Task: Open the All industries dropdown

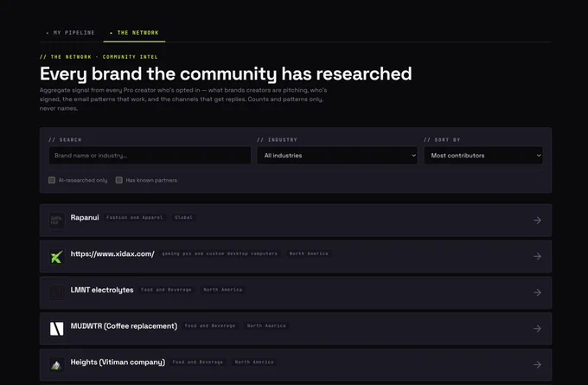Action: tap(337, 156)
